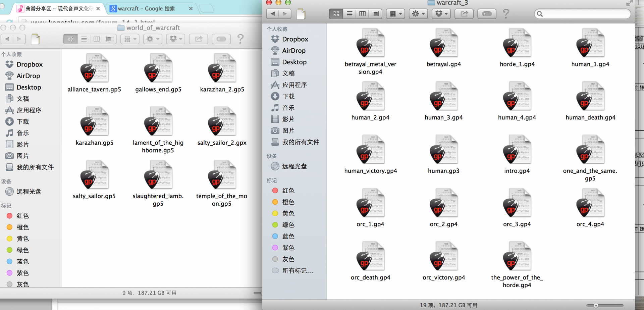
Task: Select betrayal_metal_version.gp4 file in warcraft_3 window
Action: tap(370, 43)
